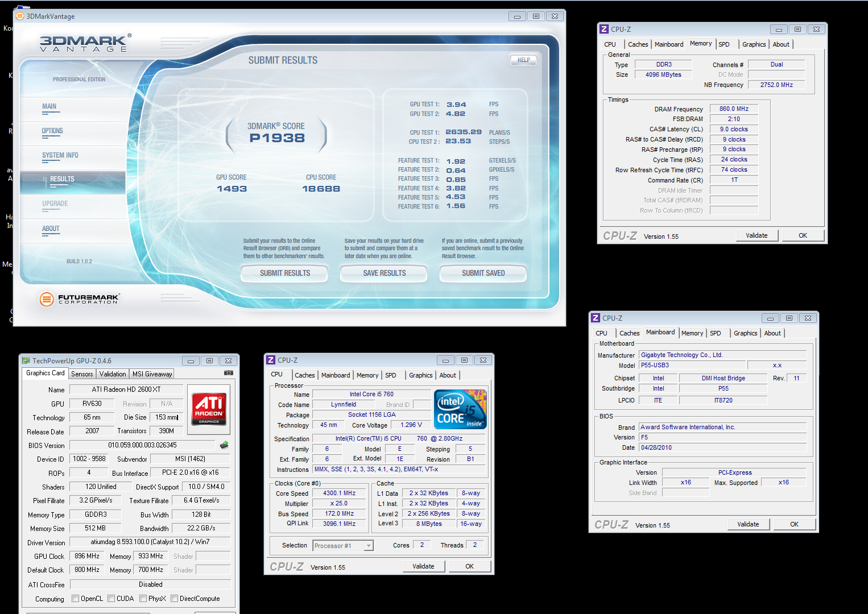
Task: Click the Help button in 3DMark Vantage
Action: click(x=523, y=60)
